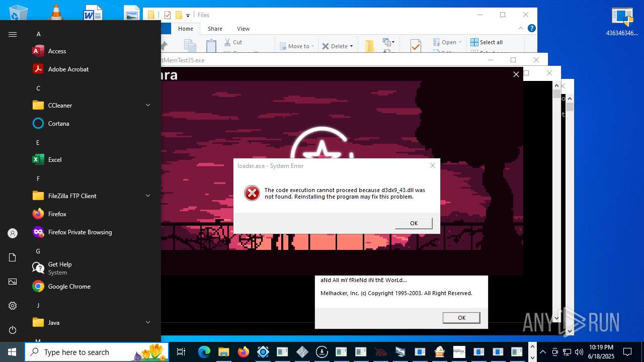
Task: Open user account icon in Start sidebar
Action: coord(13,233)
